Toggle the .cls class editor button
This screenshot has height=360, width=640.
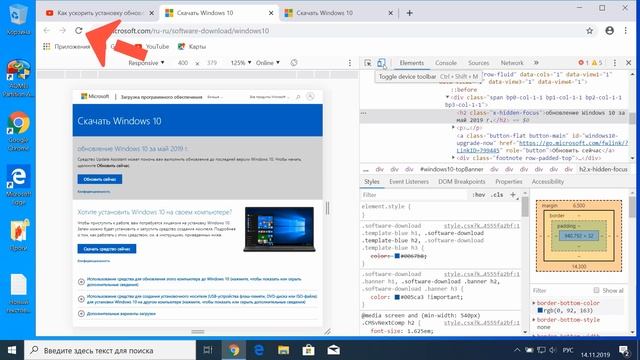pos(497,195)
